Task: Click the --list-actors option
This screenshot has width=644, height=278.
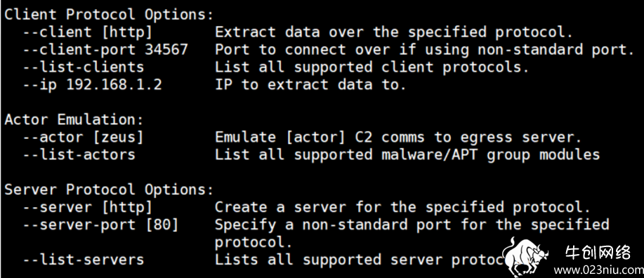Action: coord(79,155)
